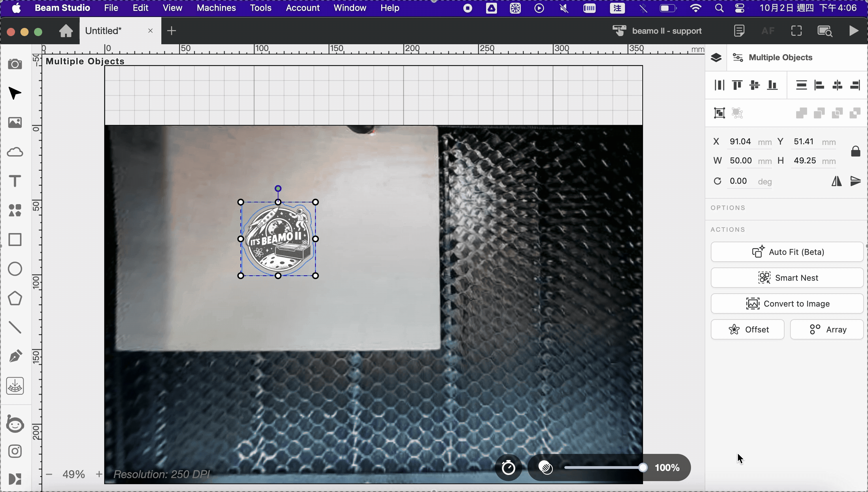Start the job with the Go arrow
The image size is (868, 492).
[854, 31]
